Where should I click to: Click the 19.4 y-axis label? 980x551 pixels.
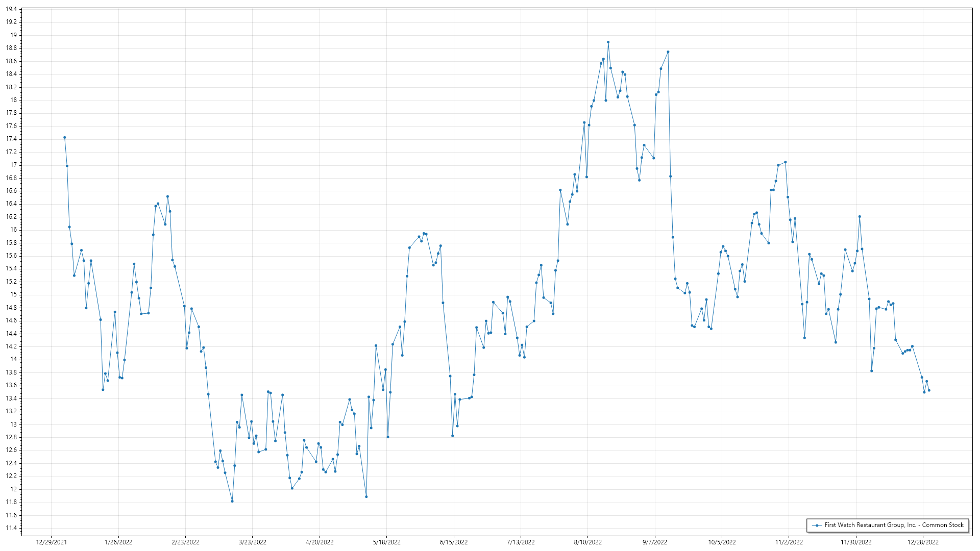(11, 9)
